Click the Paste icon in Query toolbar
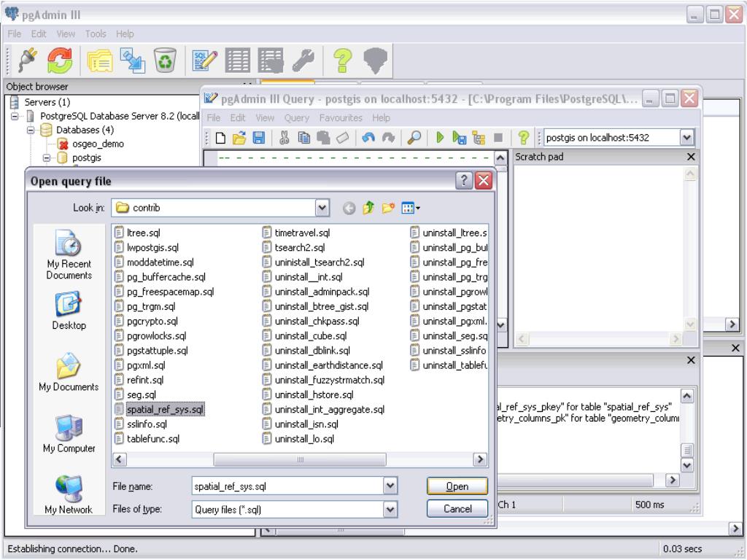The height and width of the screenshot is (560, 747). click(323, 138)
